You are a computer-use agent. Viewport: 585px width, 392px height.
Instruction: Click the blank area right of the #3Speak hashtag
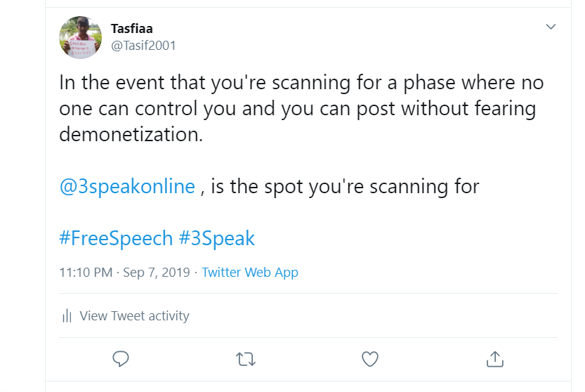(407, 238)
